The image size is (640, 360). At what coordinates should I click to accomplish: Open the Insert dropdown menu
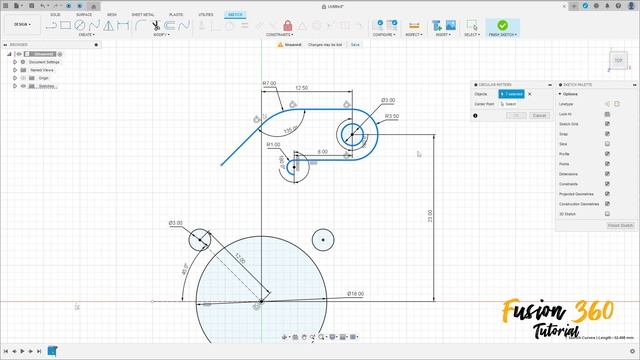(443, 35)
